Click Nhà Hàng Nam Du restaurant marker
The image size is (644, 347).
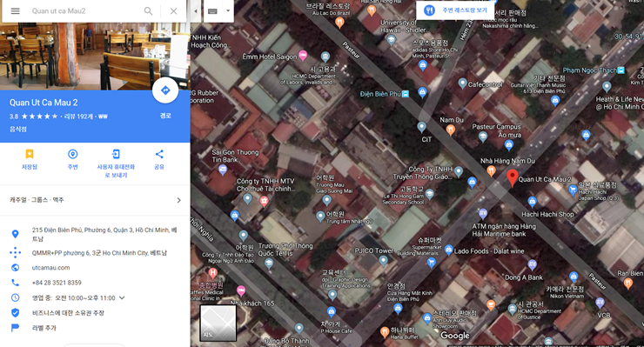[490, 170]
